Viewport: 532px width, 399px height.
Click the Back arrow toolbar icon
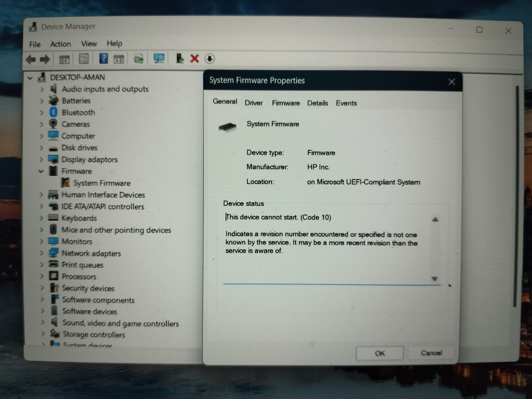tap(31, 59)
